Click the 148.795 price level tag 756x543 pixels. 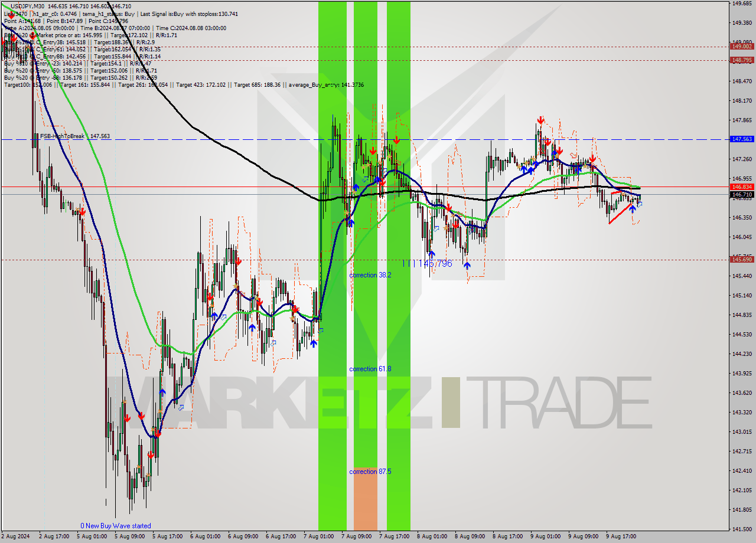[742, 60]
